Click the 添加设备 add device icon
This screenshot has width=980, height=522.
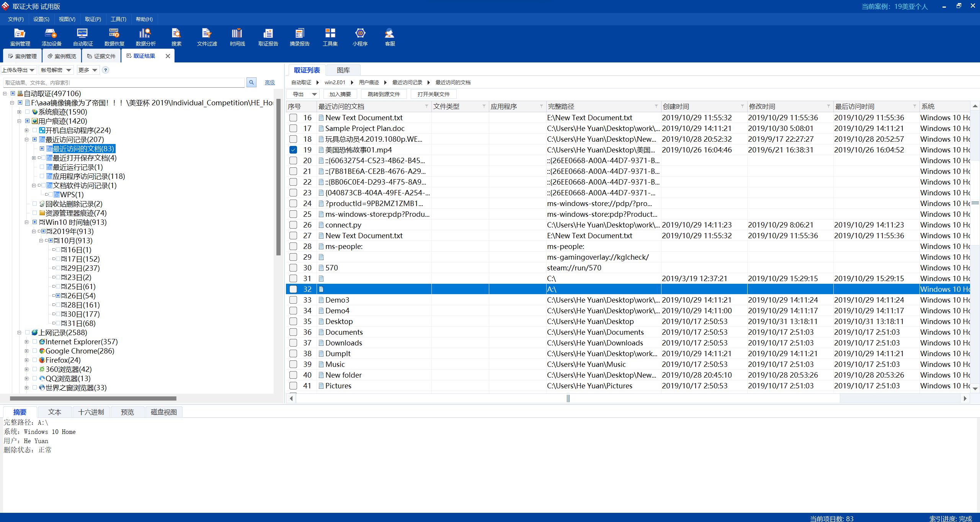pos(51,37)
